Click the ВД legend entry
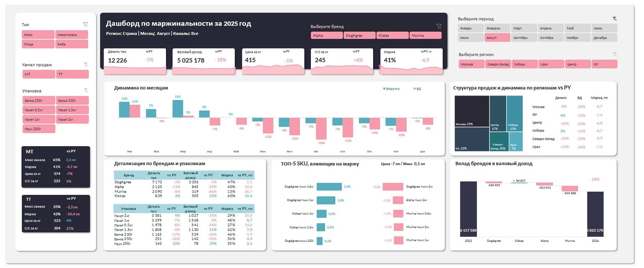The image size is (644, 268). (x=417, y=89)
